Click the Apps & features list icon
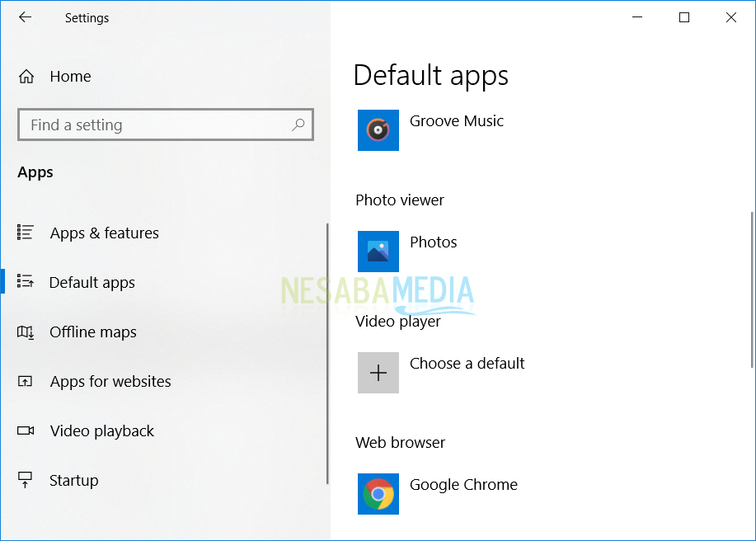Viewport: 756px width, 541px height. pyautogui.click(x=25, y=233)
